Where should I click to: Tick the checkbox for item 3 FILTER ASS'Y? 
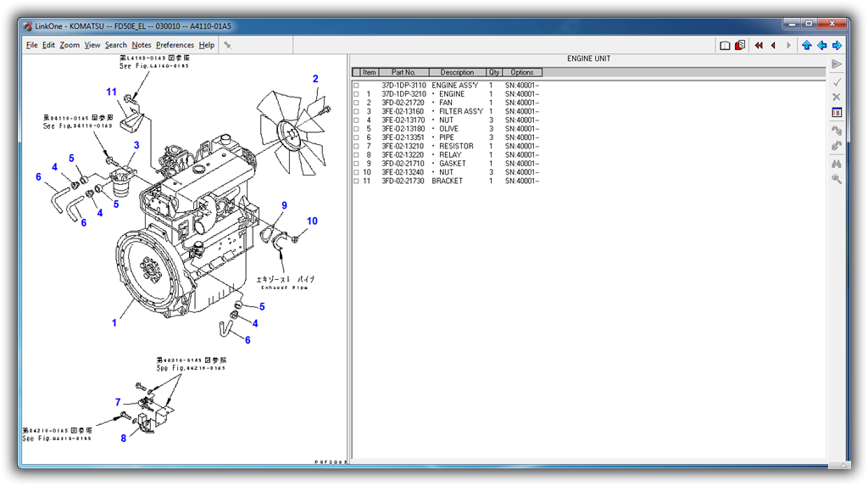(356, 112)
